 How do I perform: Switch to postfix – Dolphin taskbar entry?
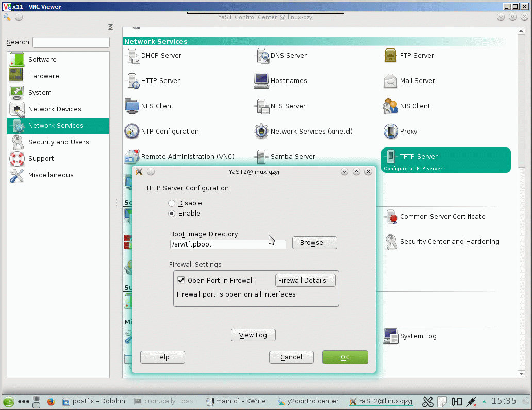[94, 401]
